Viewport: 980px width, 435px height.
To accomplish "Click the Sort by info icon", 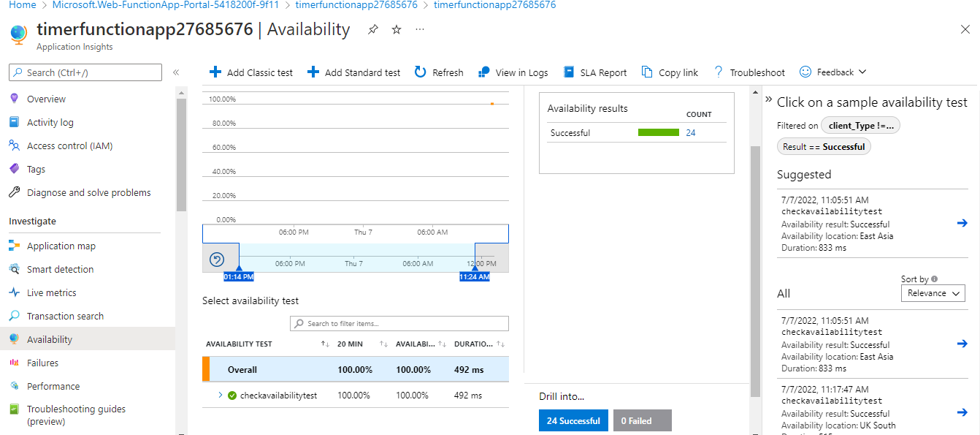I will coord(935,279).
